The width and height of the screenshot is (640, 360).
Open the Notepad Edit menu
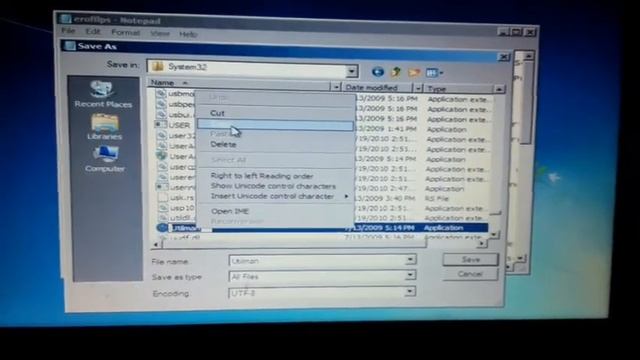[x=93, y=31]
